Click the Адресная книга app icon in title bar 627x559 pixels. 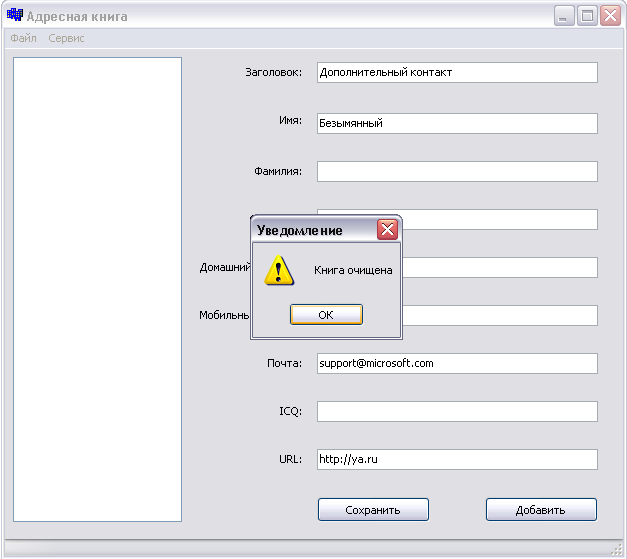[x=15, y=15]
